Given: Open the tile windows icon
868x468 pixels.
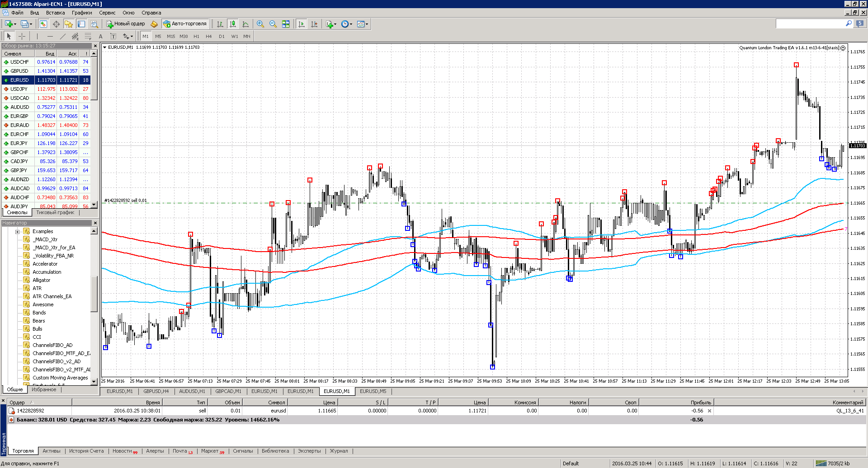Looking at the screenshot, I should coord(286,24).
